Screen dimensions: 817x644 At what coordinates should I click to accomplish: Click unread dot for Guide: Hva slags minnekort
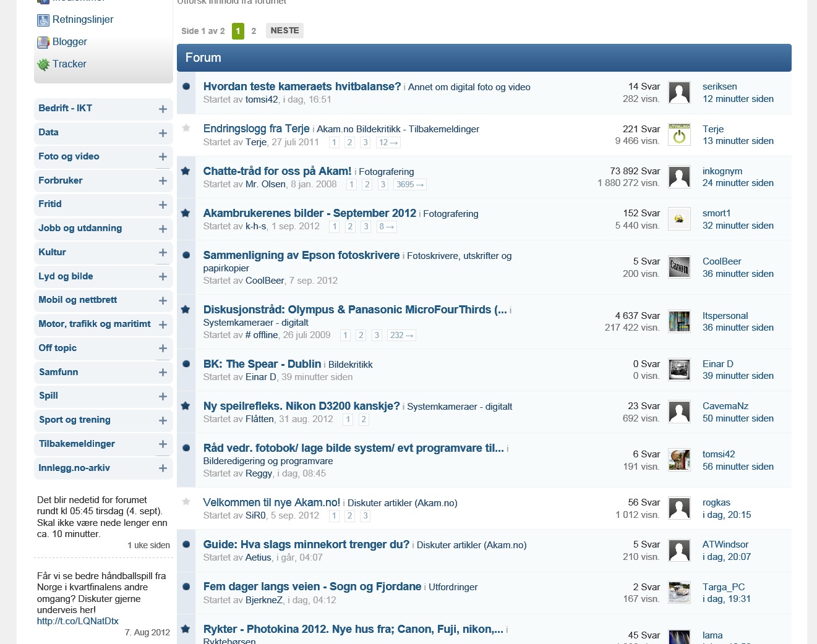186,544
